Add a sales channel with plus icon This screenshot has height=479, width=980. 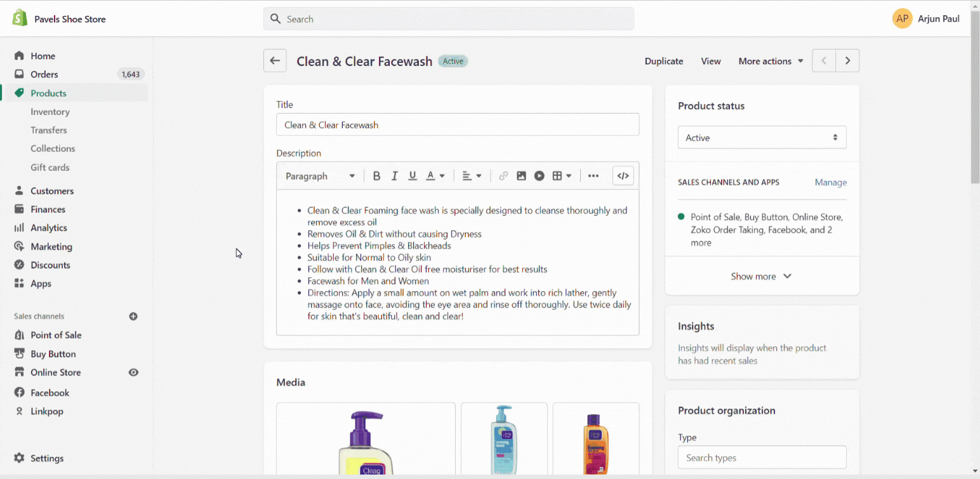tap(133, 316)
